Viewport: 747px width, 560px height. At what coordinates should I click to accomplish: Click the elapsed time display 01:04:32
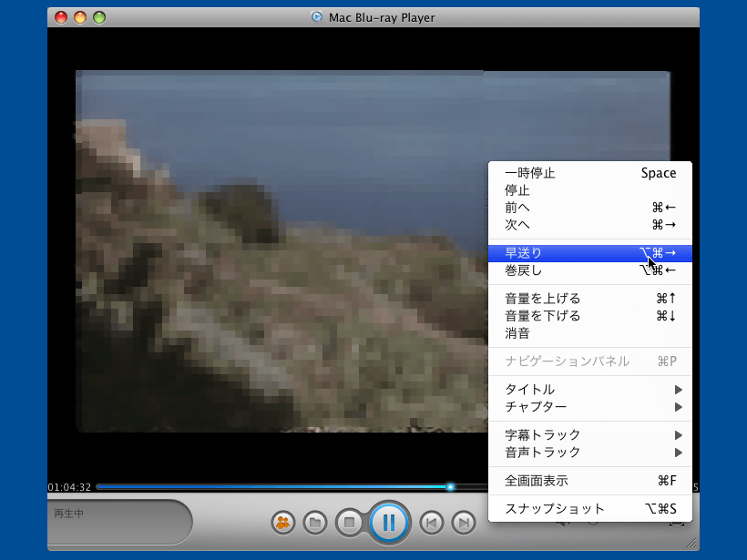click(69, 487)
